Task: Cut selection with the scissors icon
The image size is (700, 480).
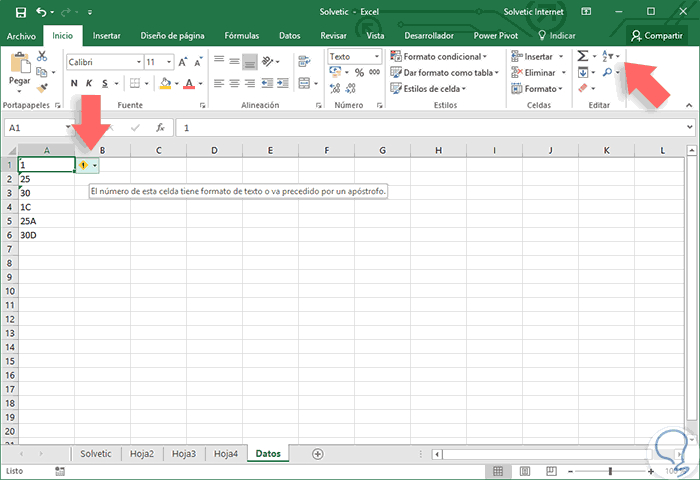Action: [x=42, y=56]
